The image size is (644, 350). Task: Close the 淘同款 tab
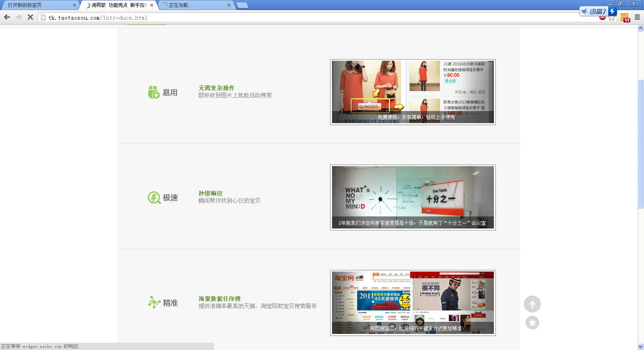[x=152, y=5]
